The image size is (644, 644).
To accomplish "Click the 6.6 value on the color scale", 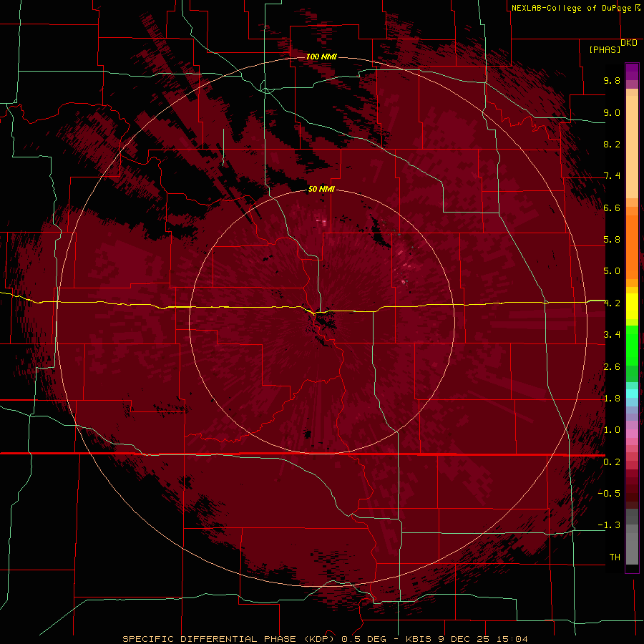I will 612,208.
